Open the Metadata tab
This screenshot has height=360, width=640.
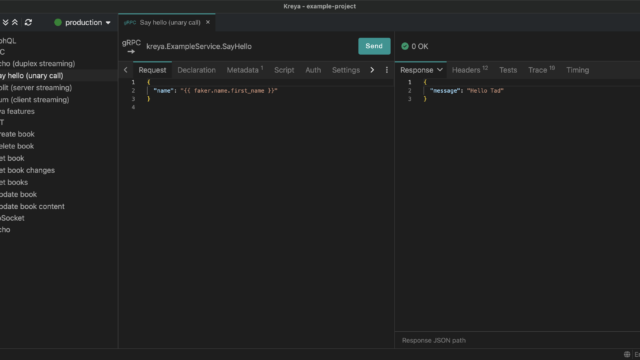click(244, 70)
